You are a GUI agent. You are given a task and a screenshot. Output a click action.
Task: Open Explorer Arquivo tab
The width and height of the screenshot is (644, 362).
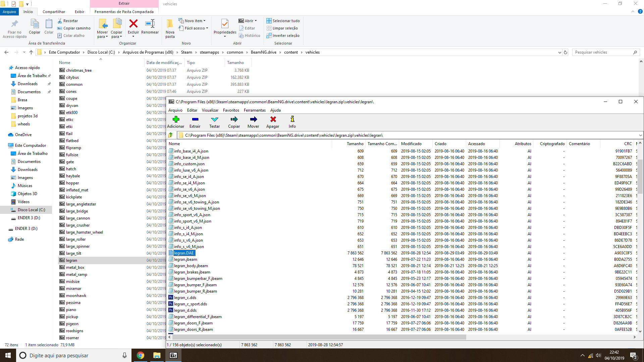click(9, 12)
